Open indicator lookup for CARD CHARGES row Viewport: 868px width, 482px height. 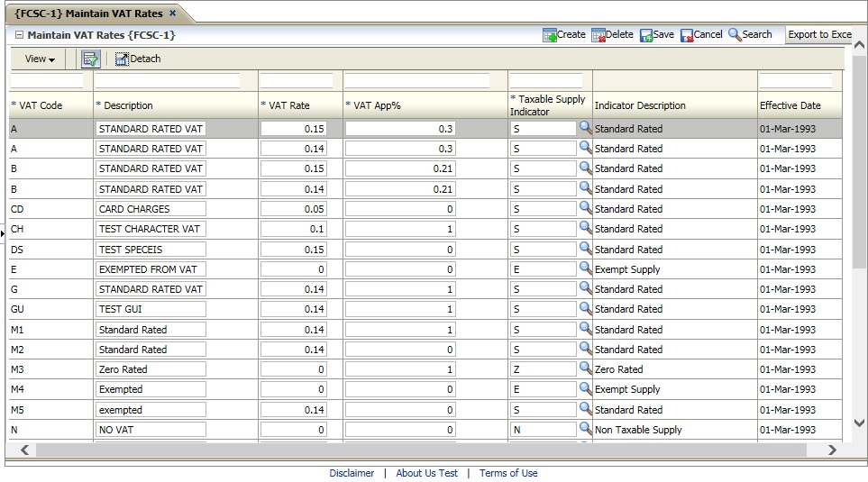[x=585, y=208]
